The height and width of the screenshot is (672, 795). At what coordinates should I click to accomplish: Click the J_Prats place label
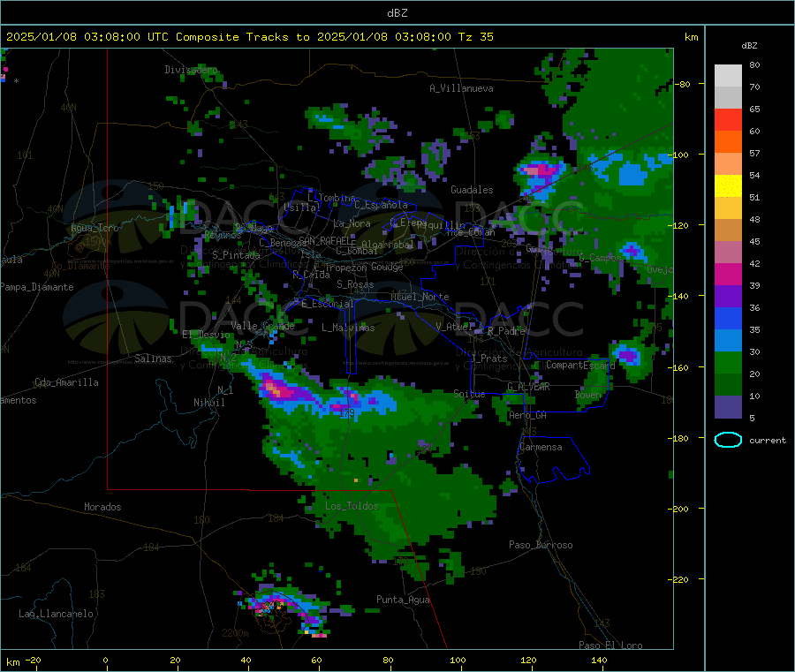pyautogui.click(x=488, y=358)
